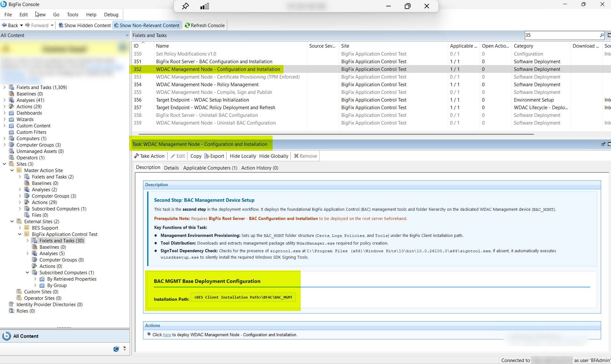Click the globe icon below the domain panel
This screenshot has width=611, height=364.
pyautogui.click(x=116, y=349)
